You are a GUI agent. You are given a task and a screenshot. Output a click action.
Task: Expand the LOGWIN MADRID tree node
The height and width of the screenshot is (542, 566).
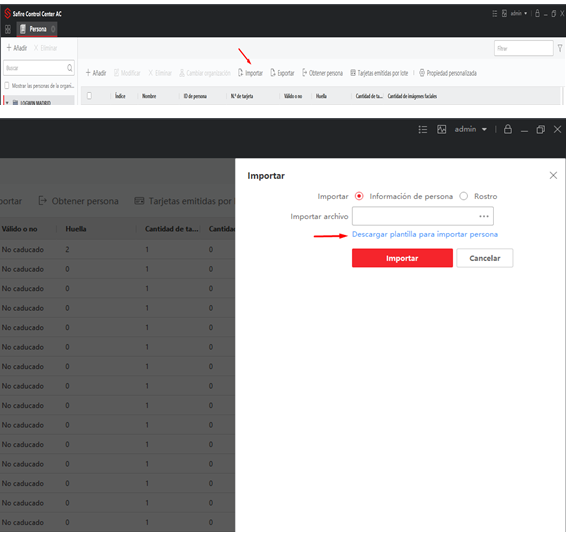pos(7,103)
